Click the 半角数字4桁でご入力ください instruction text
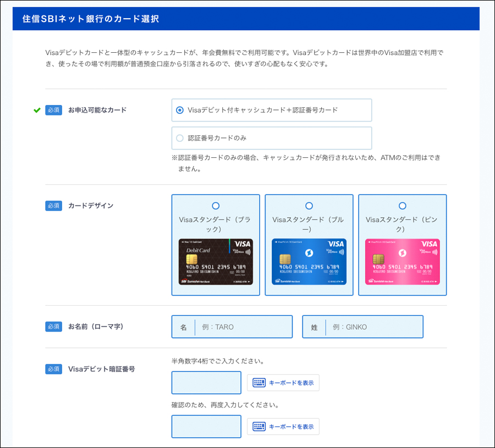The height and width of the screenshot is (448, 495). [218, 361]
